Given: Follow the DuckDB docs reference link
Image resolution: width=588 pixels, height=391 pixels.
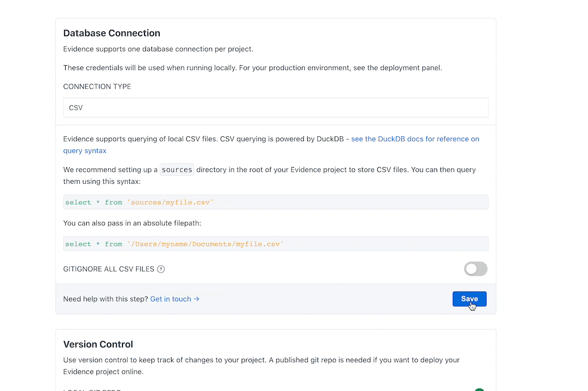Looking at the screenshot, I should point(415,139).
